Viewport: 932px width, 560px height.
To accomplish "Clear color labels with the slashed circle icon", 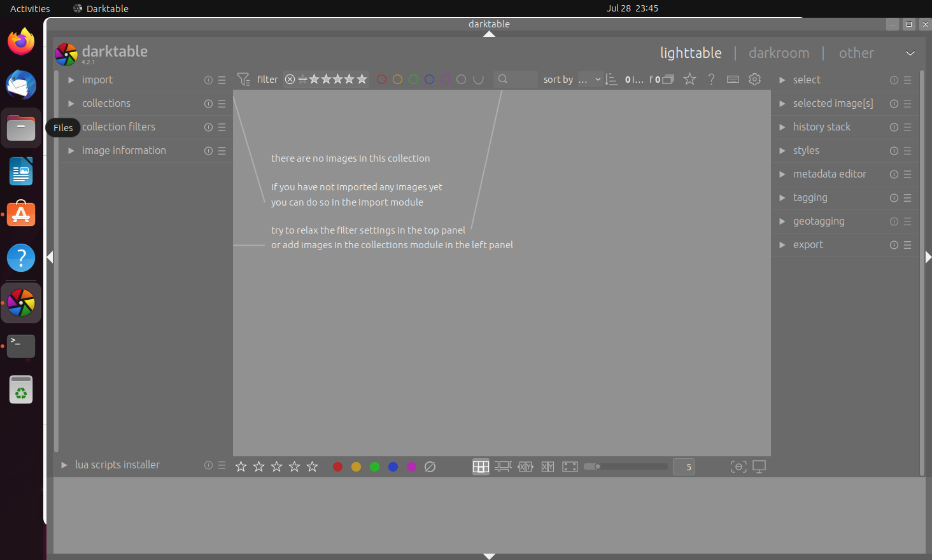I will coord(430,466).
